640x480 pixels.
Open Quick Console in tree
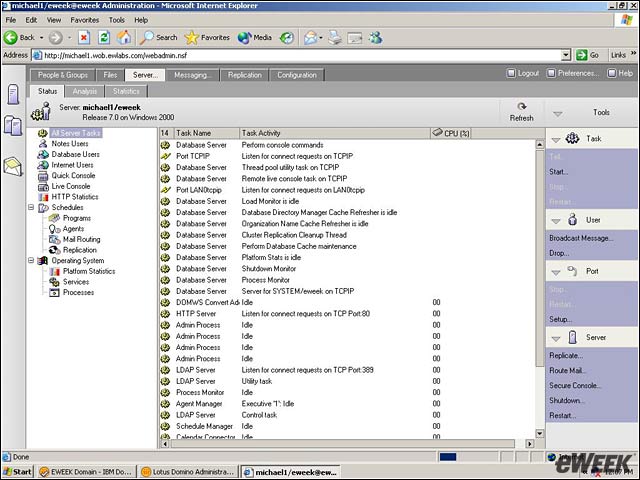point(73,176)
